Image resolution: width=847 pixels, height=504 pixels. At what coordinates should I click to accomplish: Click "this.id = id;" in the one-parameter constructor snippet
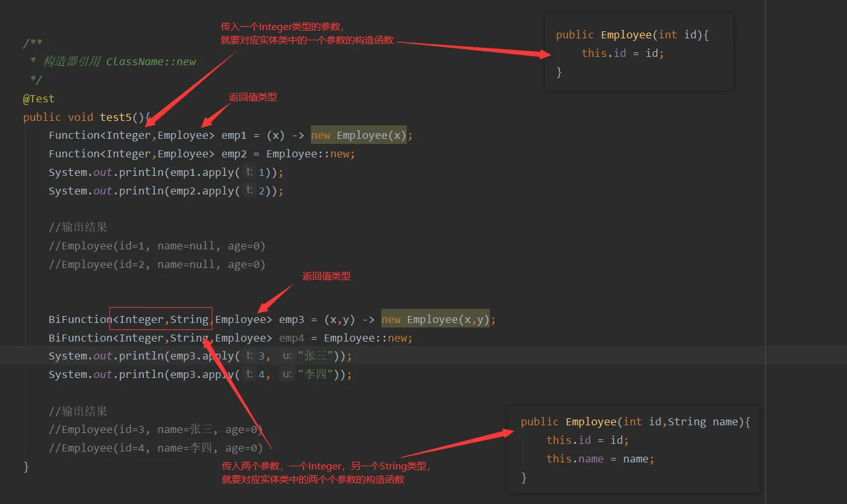click(623, 54)
